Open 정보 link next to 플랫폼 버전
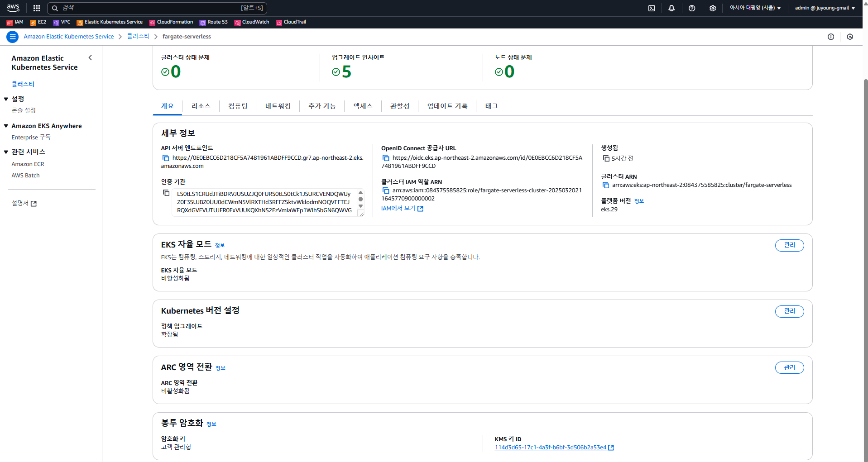This screenshot has height=462, width=868. (639, 201)
